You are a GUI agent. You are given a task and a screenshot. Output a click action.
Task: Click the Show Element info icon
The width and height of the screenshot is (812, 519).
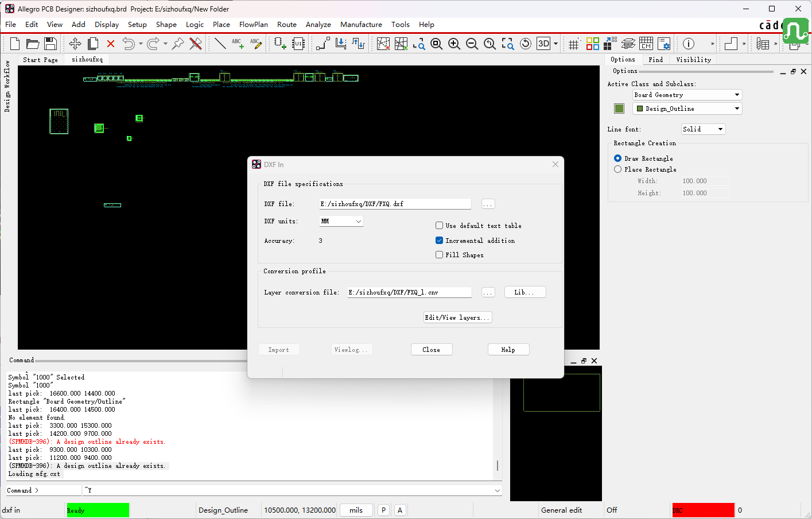(x=689, y=44)
